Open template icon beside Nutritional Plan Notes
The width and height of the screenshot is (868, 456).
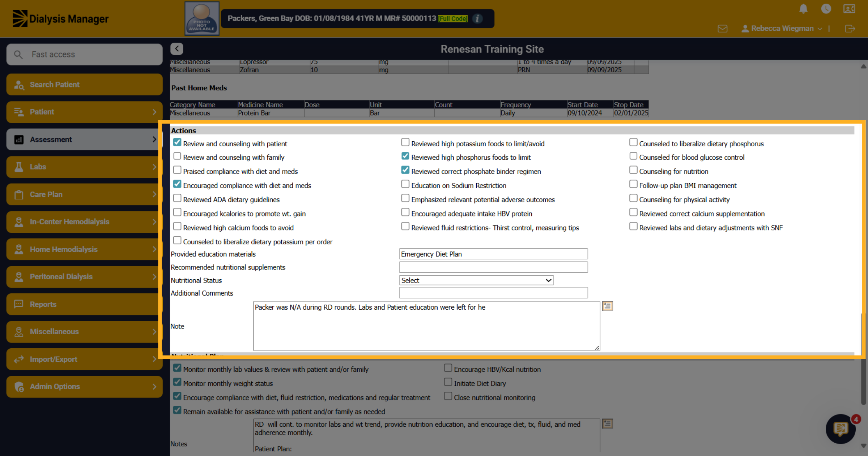coord(608,423)
